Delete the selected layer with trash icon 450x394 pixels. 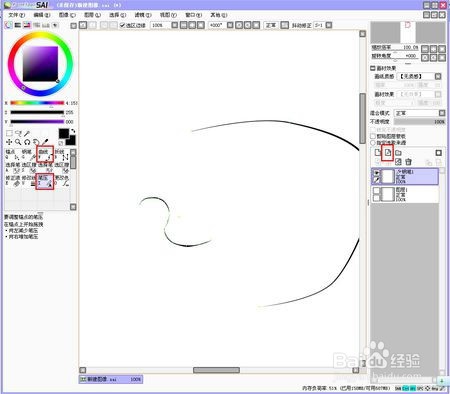point(408,162)
